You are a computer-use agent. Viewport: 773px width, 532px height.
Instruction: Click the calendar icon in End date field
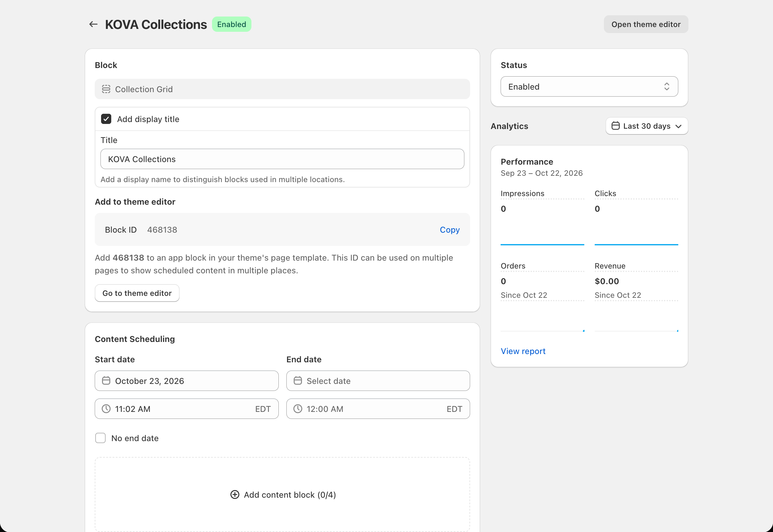pos(298,381)
